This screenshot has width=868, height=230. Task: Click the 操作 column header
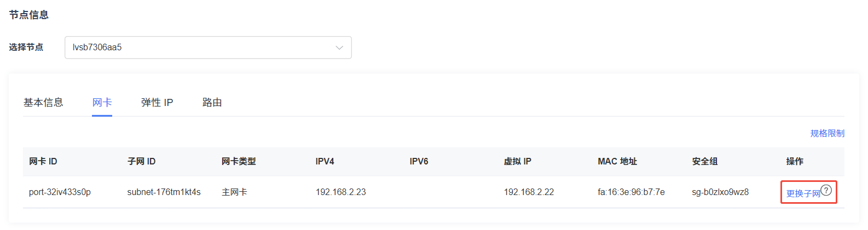point(795,162)
